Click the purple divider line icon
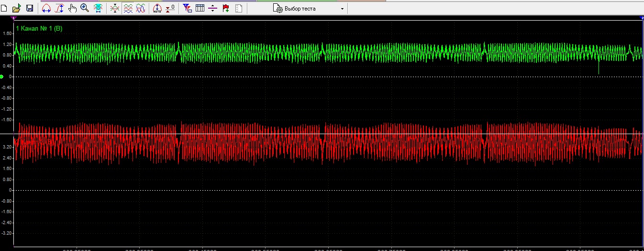 [x=213, y=8]
